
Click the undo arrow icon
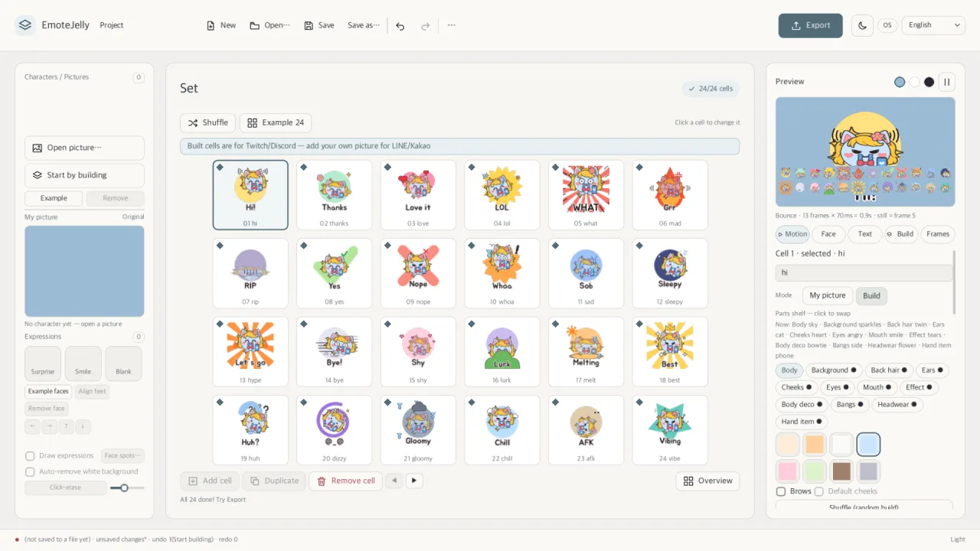pos(400,25)
